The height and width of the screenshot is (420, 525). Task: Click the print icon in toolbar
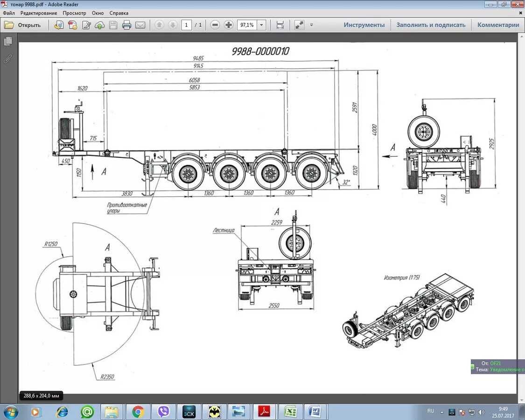126,25
